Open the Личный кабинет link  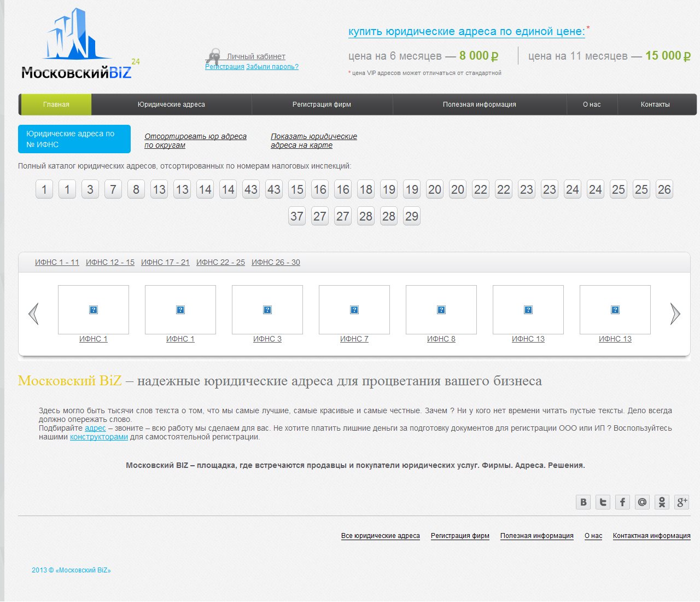(256, 56)
